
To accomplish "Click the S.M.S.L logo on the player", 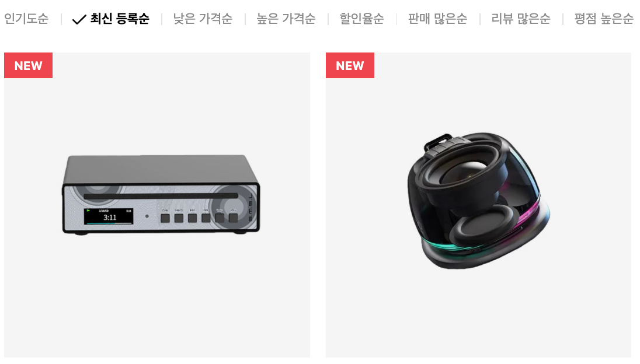I will [x=251, y=208].
